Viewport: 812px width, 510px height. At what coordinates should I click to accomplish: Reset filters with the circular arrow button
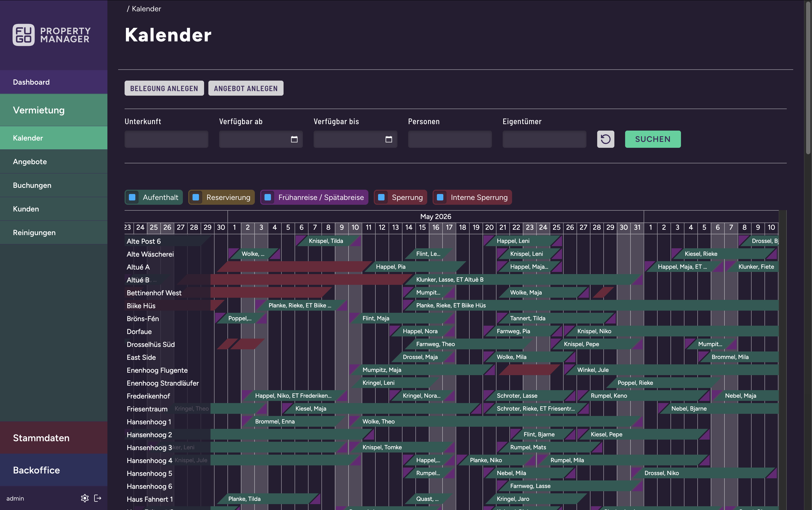tap(606, 139)
